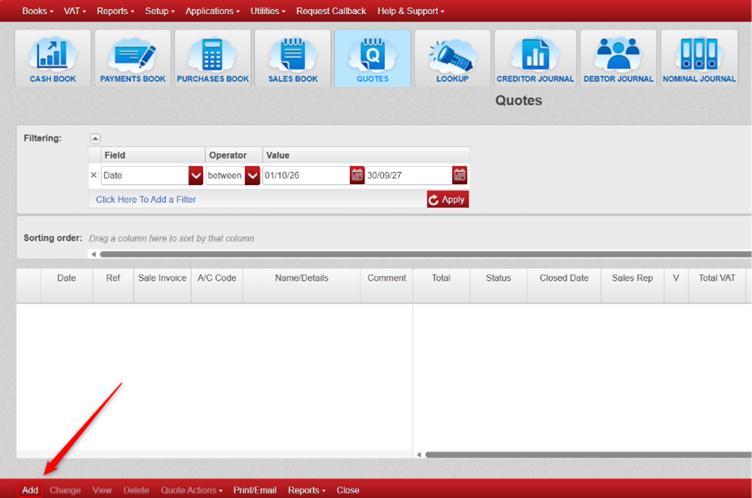Click the Comment column header
This screenshot has width=752, height=498.
point(387,285)
